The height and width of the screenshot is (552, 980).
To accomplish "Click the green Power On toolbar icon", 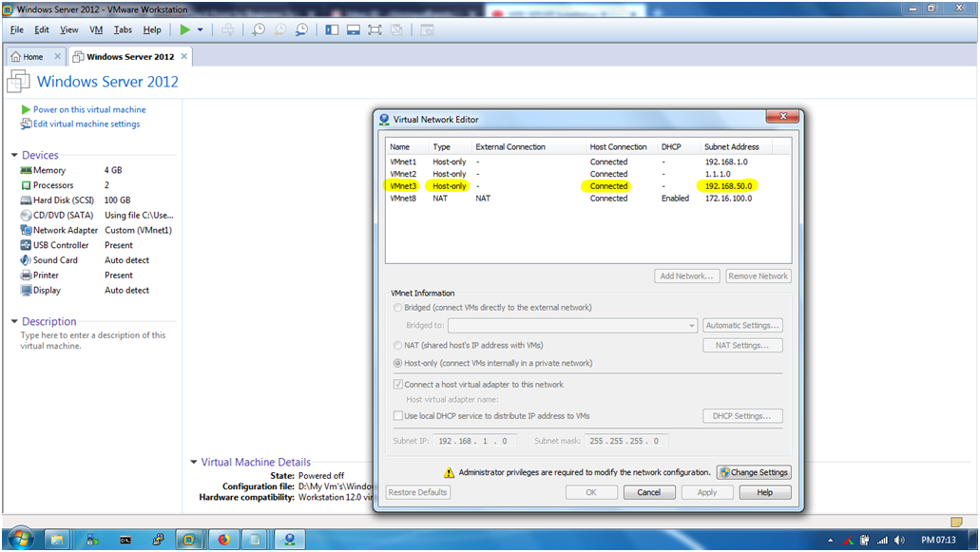I will [185, 29].
